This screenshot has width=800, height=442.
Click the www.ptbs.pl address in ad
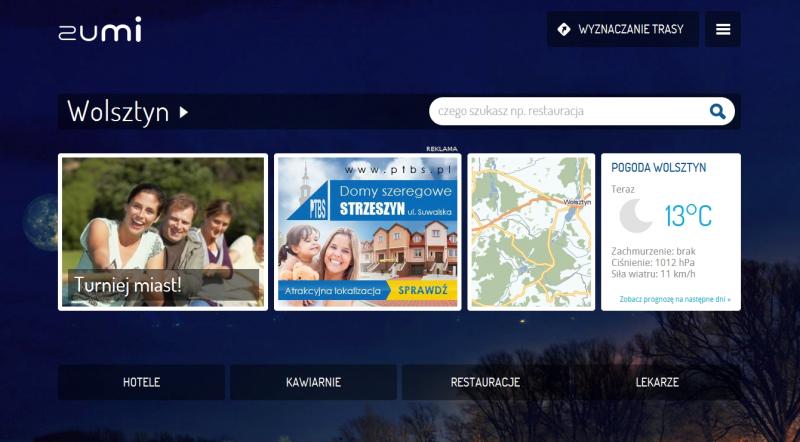397,169
